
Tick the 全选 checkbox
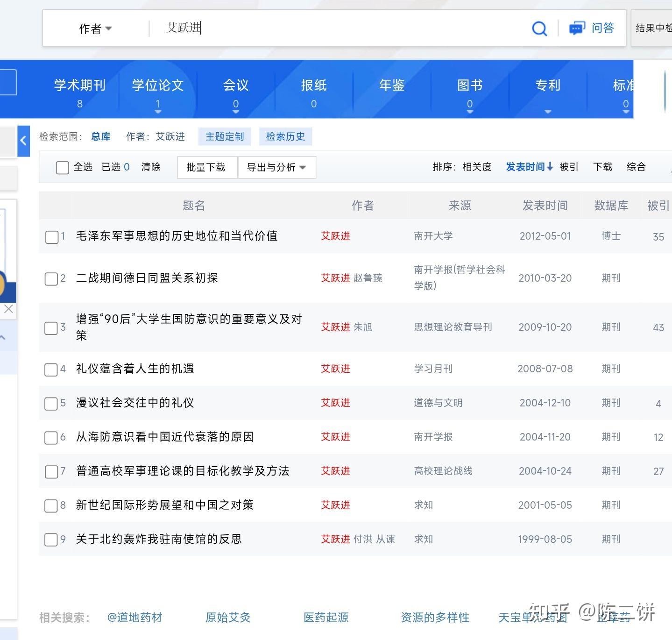[x=62, y=167]
